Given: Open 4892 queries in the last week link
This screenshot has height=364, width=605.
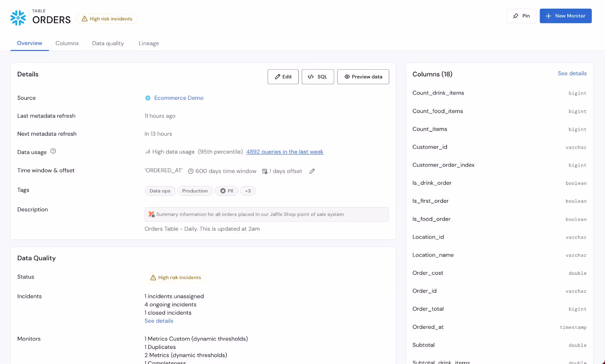Looking at the screenshot, I should (285, 152).
